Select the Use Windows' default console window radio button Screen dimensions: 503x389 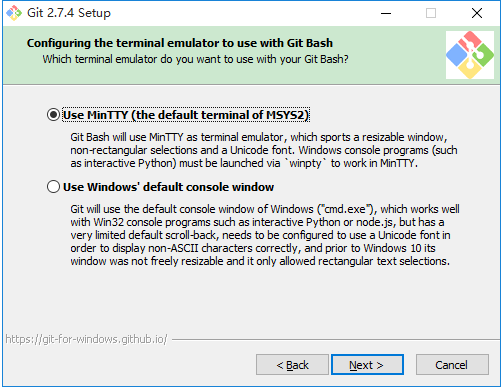[x=53, y=187]
